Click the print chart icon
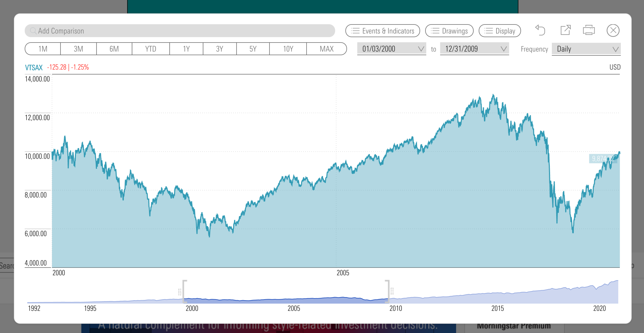This screenshot has height=333, width=644. pos(589,30)
